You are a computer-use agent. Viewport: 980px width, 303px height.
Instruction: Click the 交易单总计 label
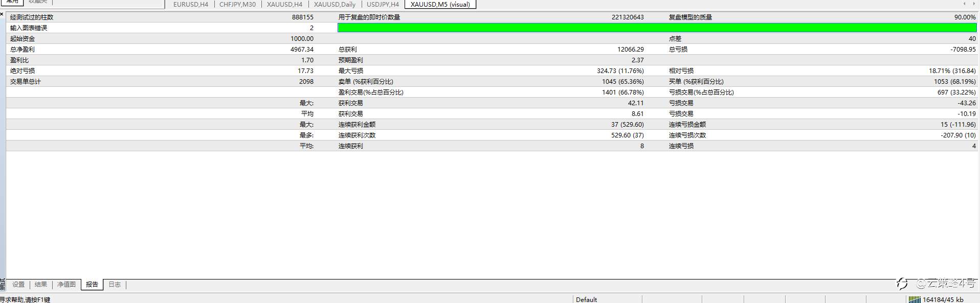(26, 81)
